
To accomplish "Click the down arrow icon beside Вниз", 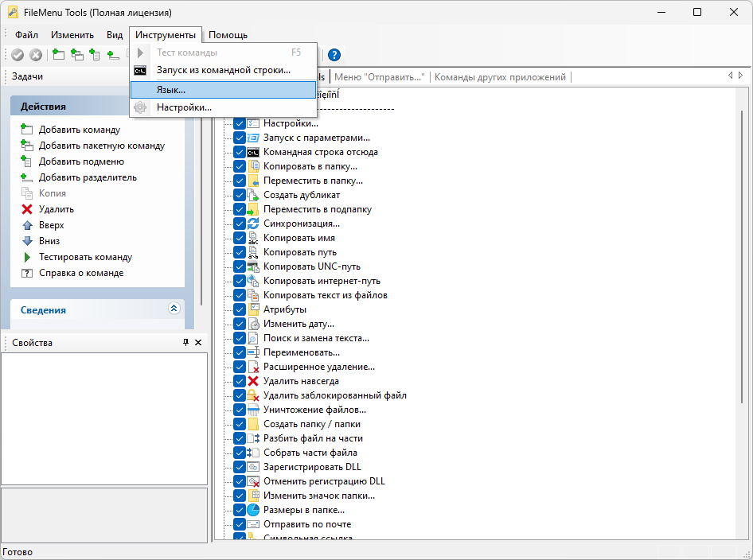I will 27,241.
